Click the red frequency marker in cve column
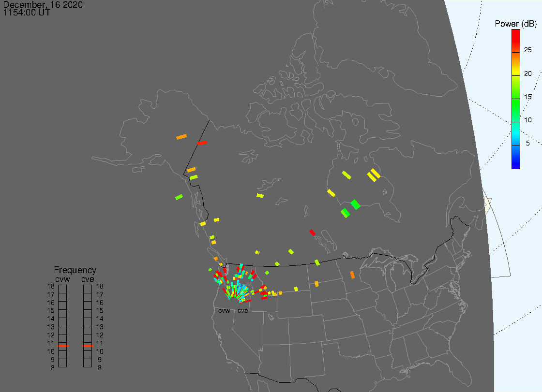This screenshot has width=542, height=392. [x=88, y=346]
